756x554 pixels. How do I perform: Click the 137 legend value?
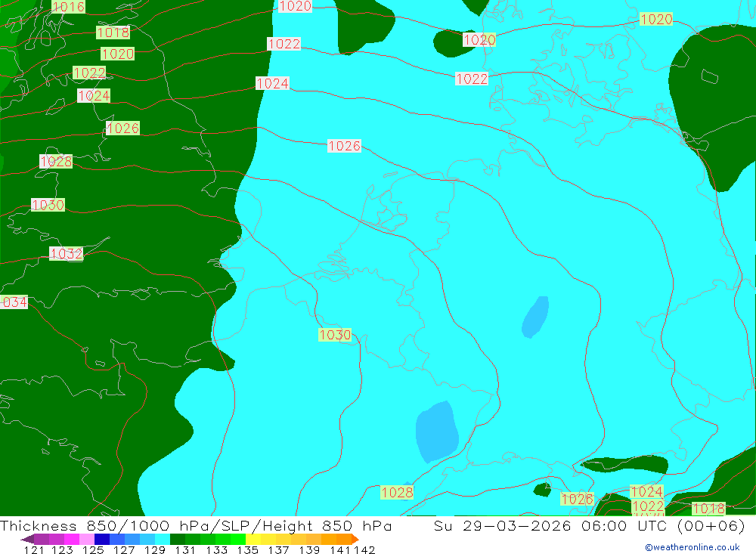278,549
